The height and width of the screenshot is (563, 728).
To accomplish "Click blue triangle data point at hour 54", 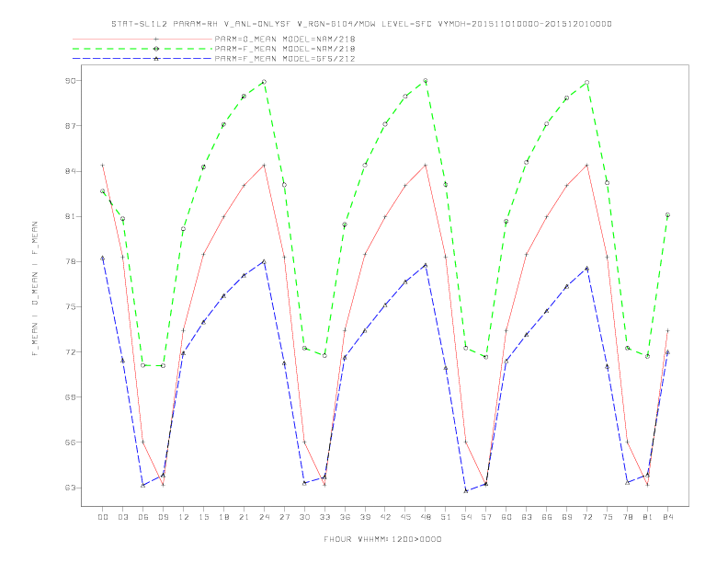I will [x=466, y=491].
